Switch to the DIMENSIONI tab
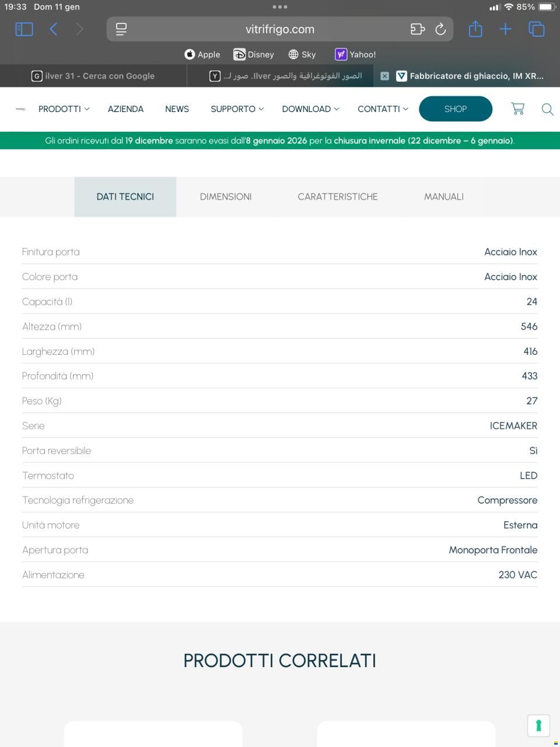Screen dimensions: 560x747 click(226, 197)
